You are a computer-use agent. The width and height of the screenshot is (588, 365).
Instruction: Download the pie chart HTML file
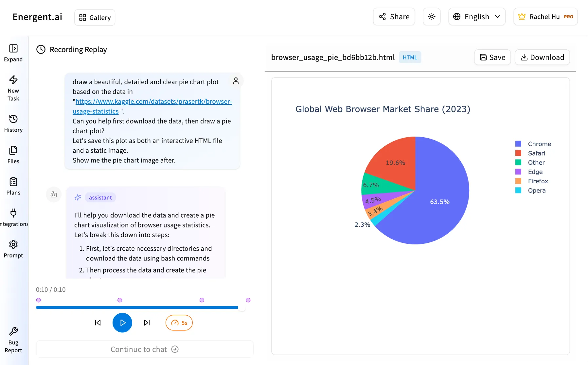pos(542,57)
